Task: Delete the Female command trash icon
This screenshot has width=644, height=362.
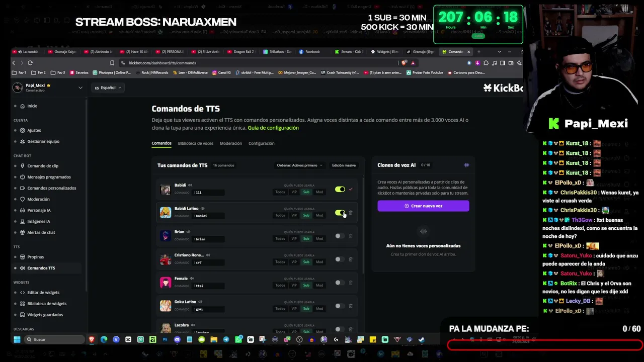Action: 351,283
